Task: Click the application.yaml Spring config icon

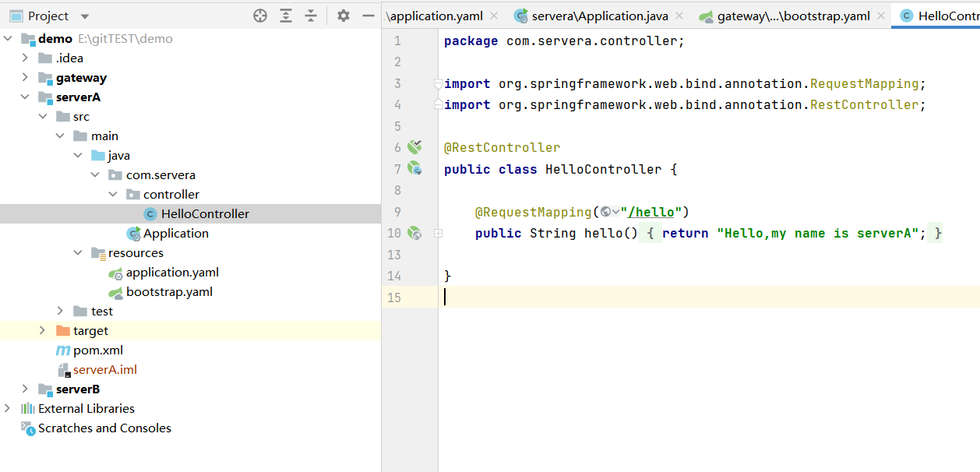Action: (115, 273)
